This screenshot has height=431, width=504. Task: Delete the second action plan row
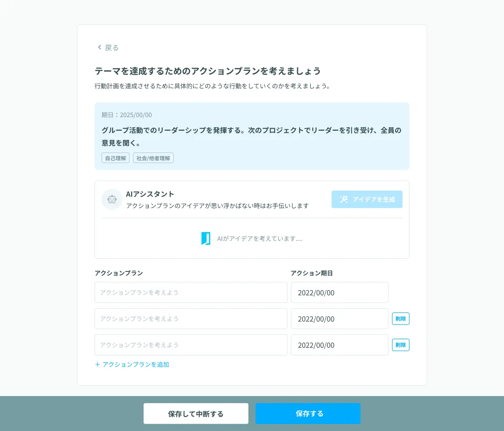pyautogui.click(x=400, y=319)
